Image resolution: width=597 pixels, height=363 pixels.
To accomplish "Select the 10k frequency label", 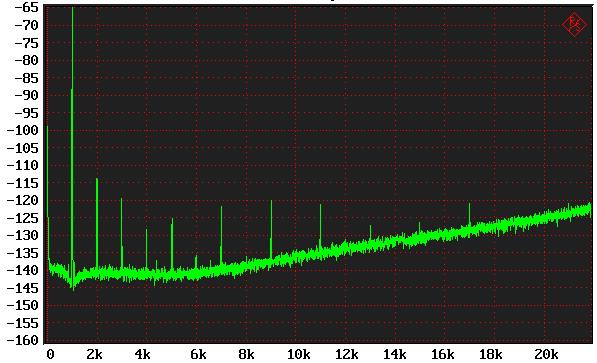I will (x=298, y=355).
